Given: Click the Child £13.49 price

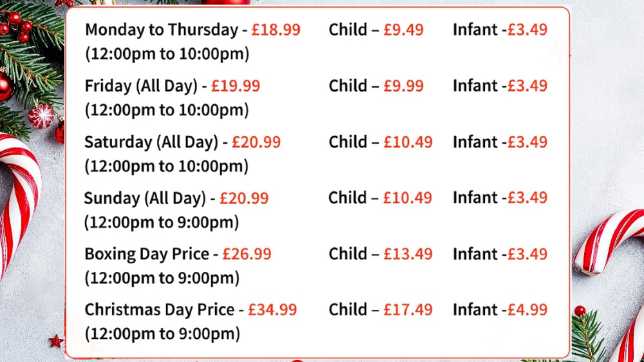Looking at the screenshot, I should pyautogui.click(x=408, y=254).
